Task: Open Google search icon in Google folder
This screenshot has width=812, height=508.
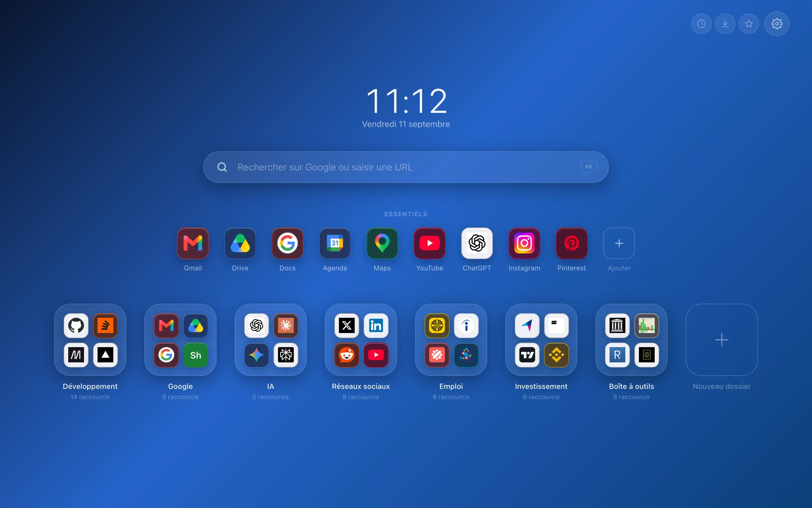Action: tap(166, 355)
